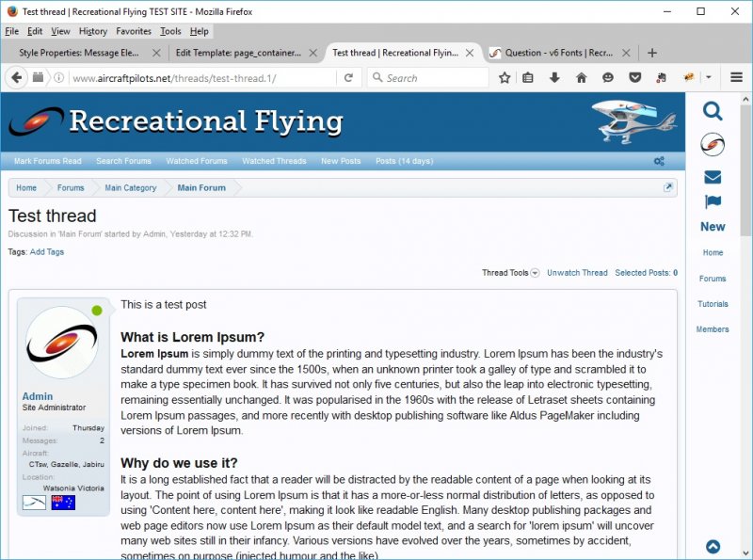Viewport: 753px width, 560px height.
Task: Focus the browser Search field
Action: click(428, 77)
